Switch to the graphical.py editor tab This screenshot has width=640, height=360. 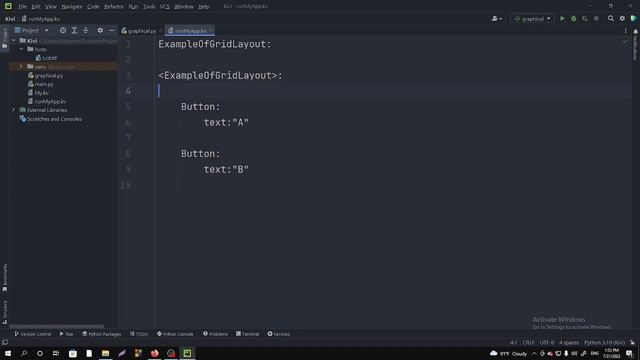pyautogui.click(x=139, y=31)
